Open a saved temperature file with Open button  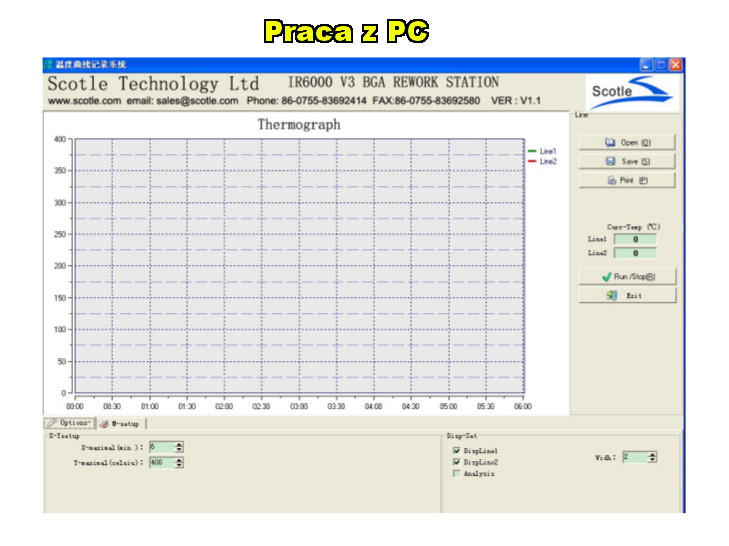[627, 142]
